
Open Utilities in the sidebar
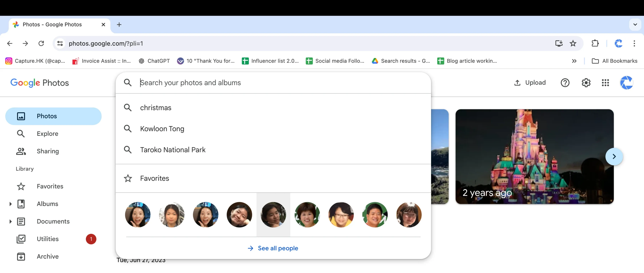point(48,239)
